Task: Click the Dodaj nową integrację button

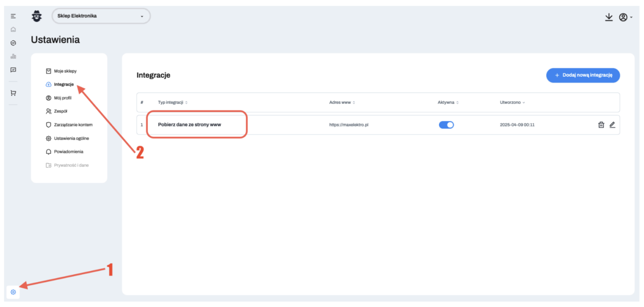Action: pyautogui.click(x=583, y=75)
